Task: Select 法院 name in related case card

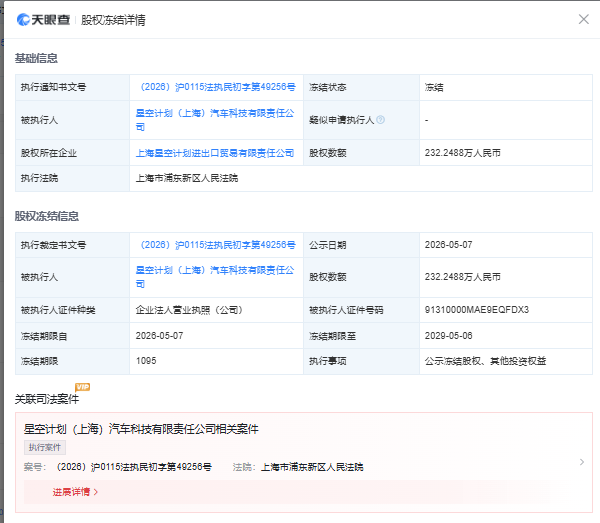Action: [312, 467]
